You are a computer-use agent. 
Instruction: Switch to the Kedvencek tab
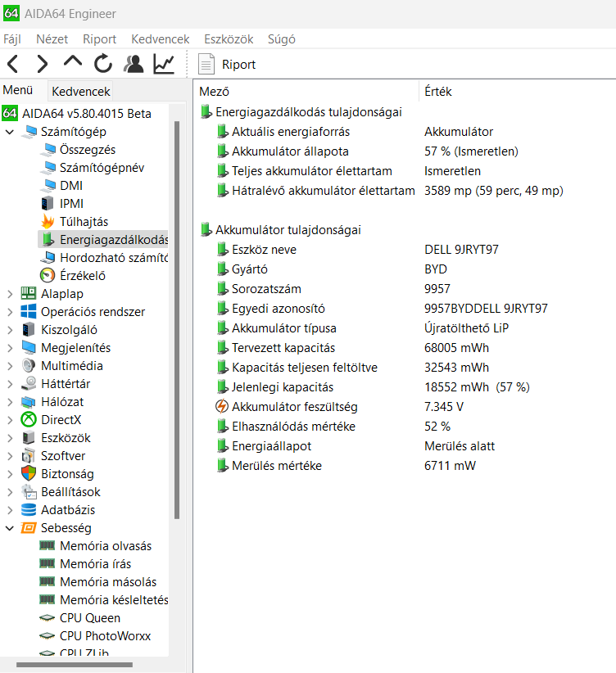pyautogui.click(x=79, y=92)
